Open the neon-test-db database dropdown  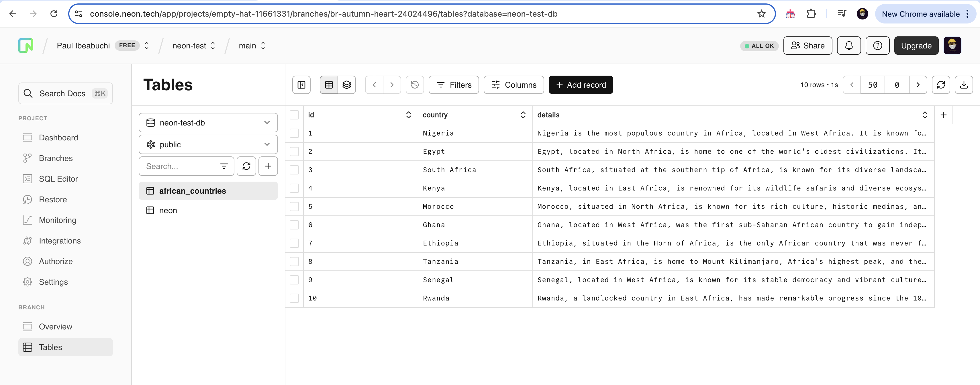pos(208,123)
